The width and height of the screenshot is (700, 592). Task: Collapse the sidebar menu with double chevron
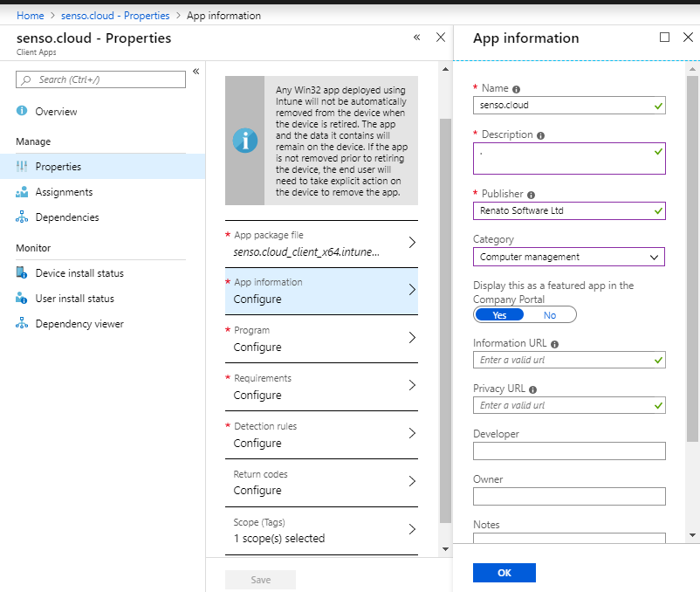(196, 71)
